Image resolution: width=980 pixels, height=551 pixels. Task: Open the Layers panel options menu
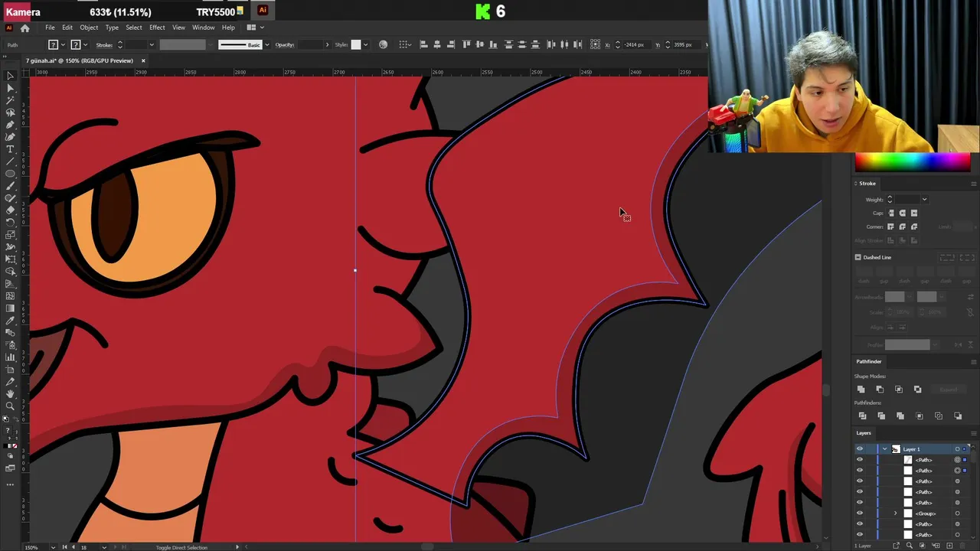(x=973, y=433)
